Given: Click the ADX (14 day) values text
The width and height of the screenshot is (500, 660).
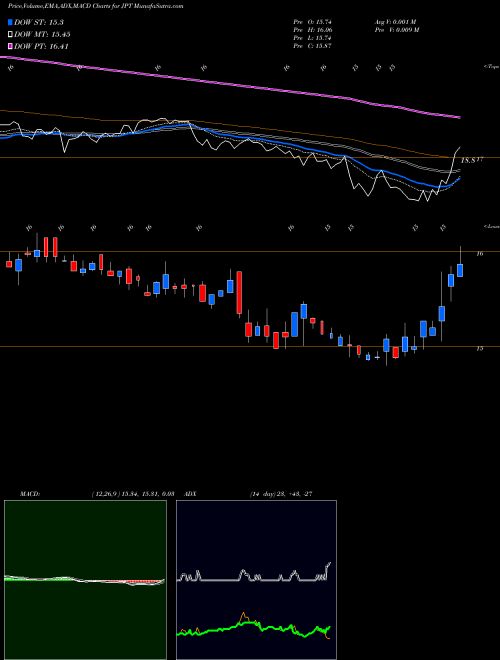Looking at the screenshot, I should (x=281, y=494).
